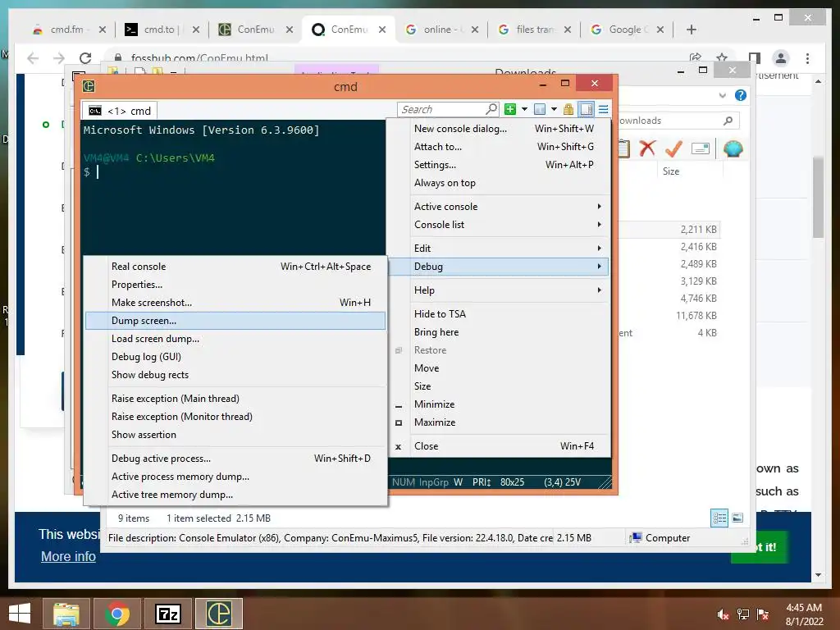Open the blue Help question mark in Downloads window
Screen dimensions: 840x630
click(741, 95)
